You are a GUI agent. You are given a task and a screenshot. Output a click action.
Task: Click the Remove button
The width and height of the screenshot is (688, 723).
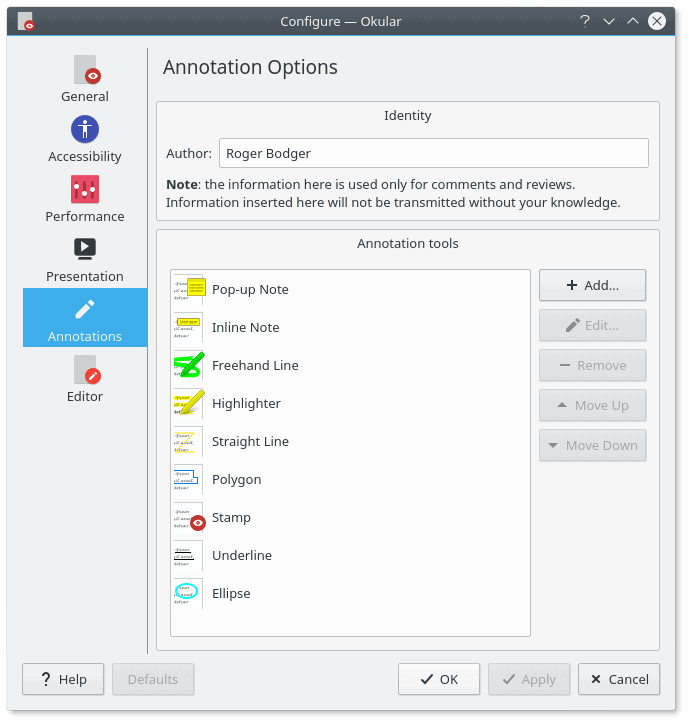[593, 366]
